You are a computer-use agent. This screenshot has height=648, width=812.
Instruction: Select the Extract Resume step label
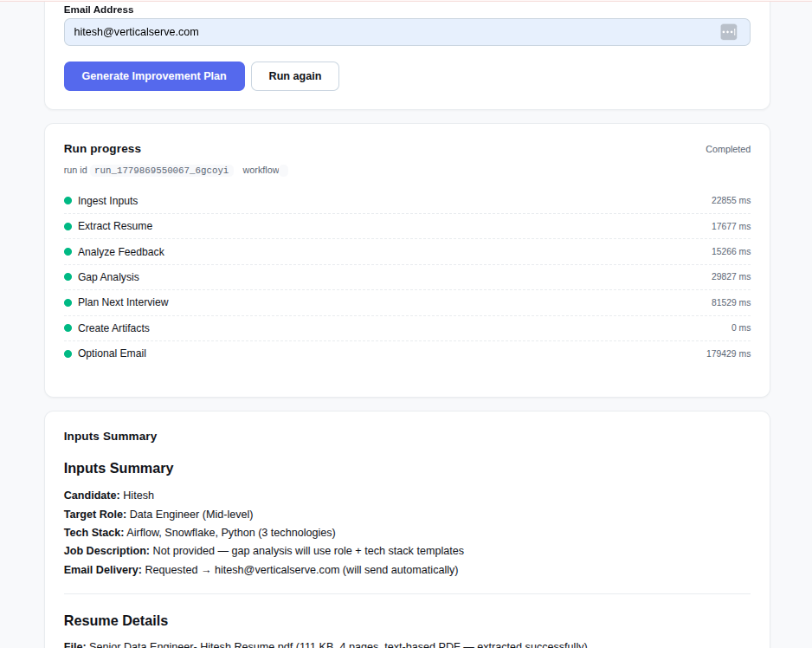click(115, 226)
